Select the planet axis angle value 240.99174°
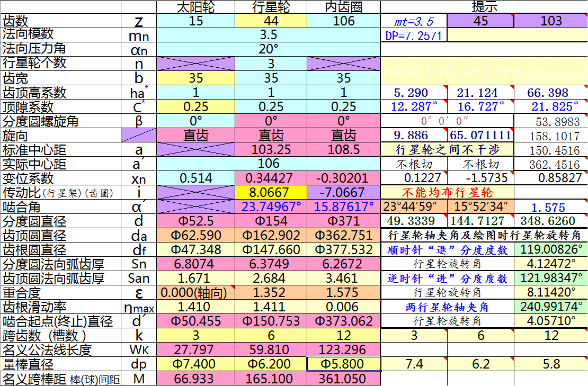The image size is (588, 386). click(x=551, y=307)
